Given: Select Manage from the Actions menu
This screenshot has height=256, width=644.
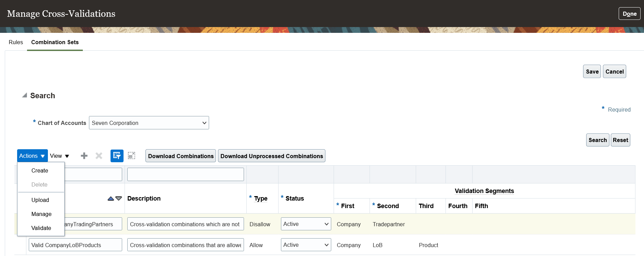Looking at the screenshot, I should pos(41,214).
